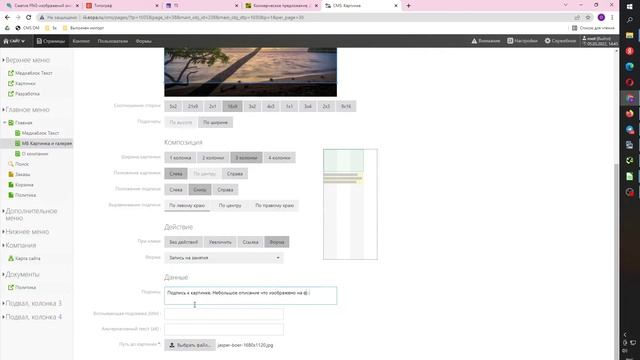Viewport: 640px width, 360px height.
Task: Set click action to Увеличить
Action: (x=220, y=242)
